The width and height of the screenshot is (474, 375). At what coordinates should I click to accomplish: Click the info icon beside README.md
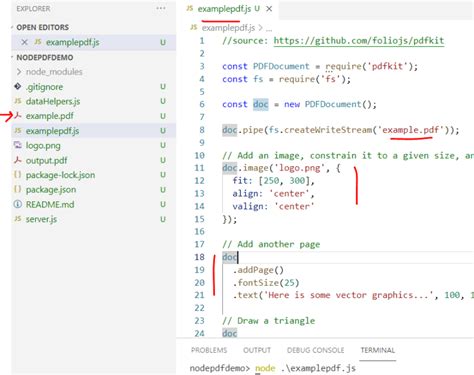click(x=18, y=204)
